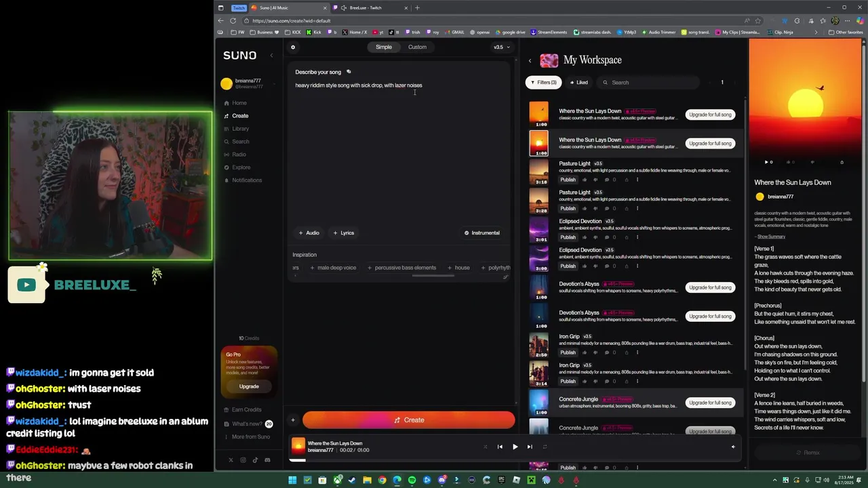The height and width of the screenshot is (488, 868).
Task: Open the Iron Grip thumbnail (3:14)
Action: (538, 373)
